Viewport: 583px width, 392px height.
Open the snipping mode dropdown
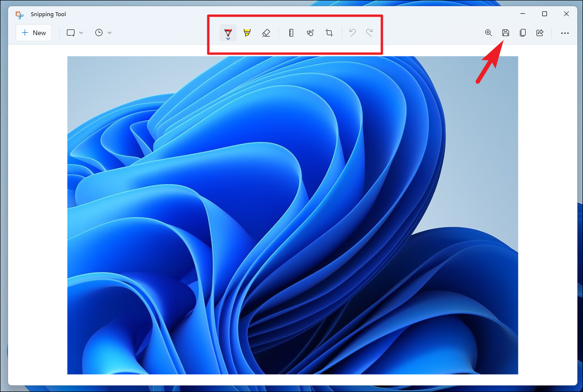point(75,33)
